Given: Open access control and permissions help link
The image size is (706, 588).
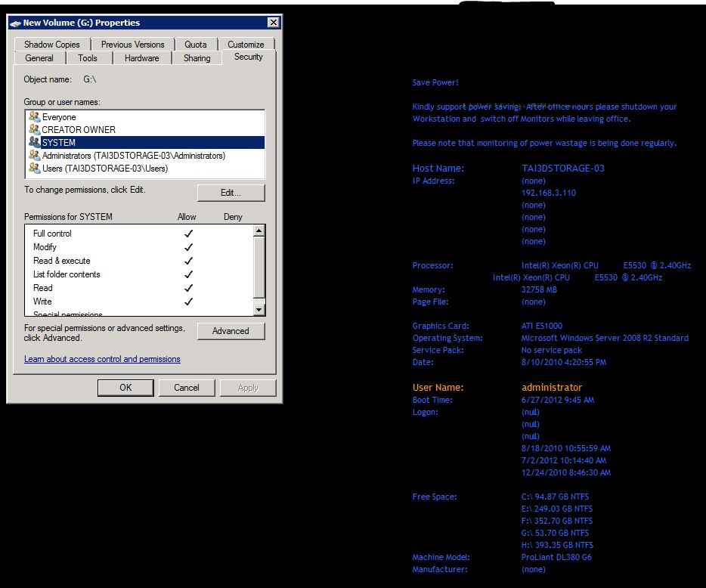Looking at the screenshot, I should 102,359.
